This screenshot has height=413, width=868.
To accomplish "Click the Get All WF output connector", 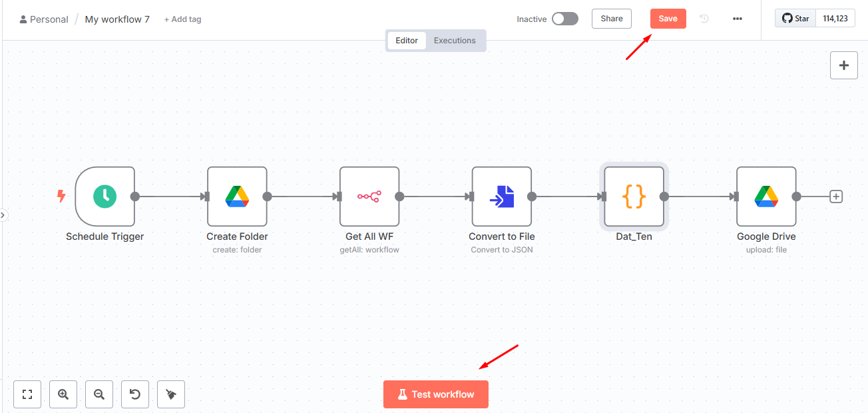I will [399, 197].
